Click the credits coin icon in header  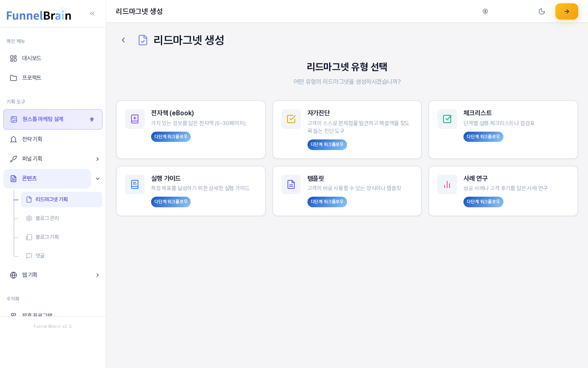pos(485,11)
